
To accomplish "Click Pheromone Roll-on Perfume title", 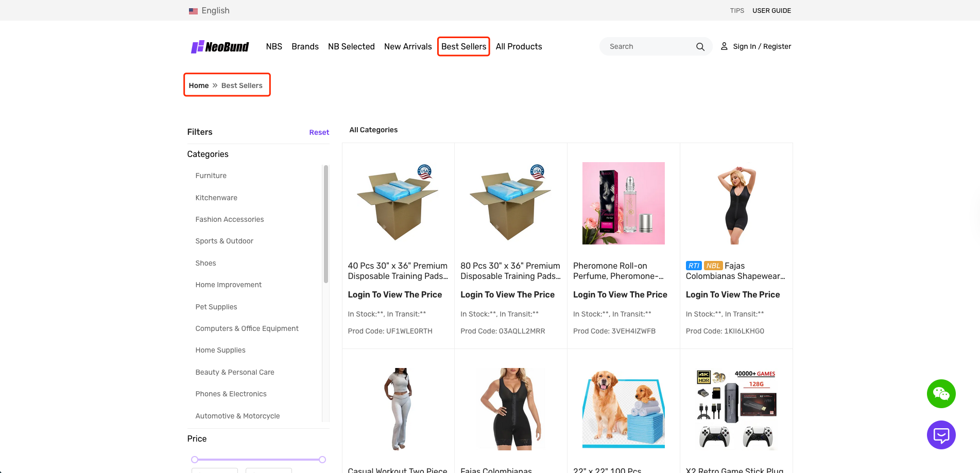I will [618, 271].
